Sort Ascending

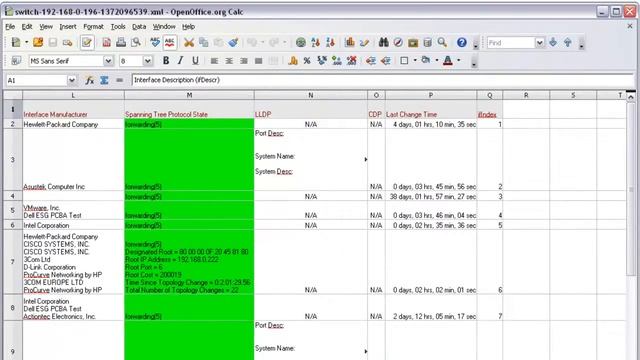pos(315,42)
